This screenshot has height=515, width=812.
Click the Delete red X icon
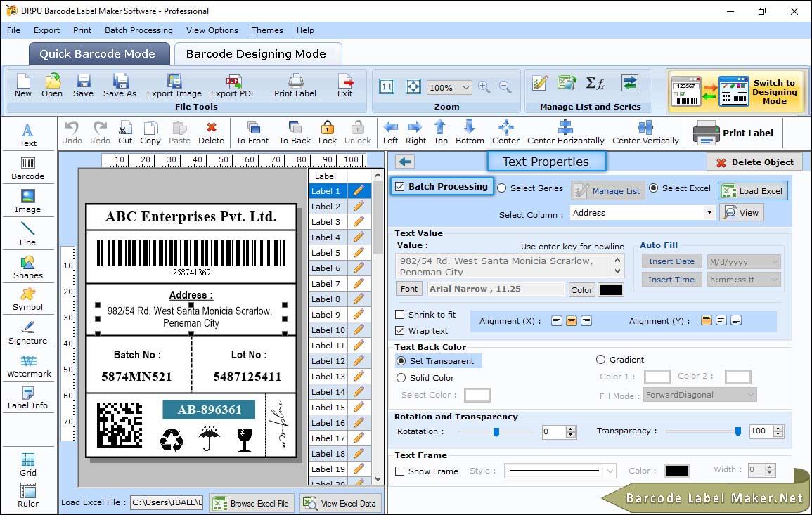point(212,133)
